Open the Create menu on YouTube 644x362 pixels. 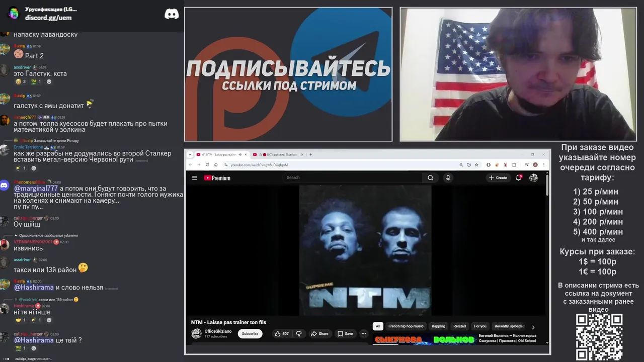[498, 177]
